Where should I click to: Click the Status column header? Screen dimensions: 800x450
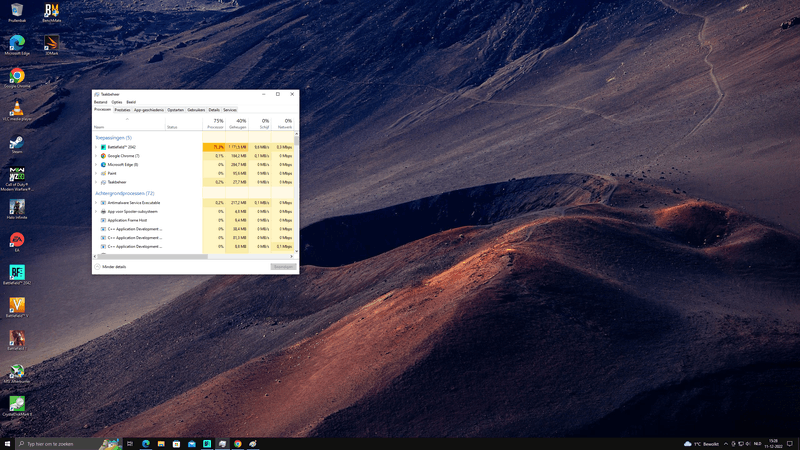pos(184,123)
